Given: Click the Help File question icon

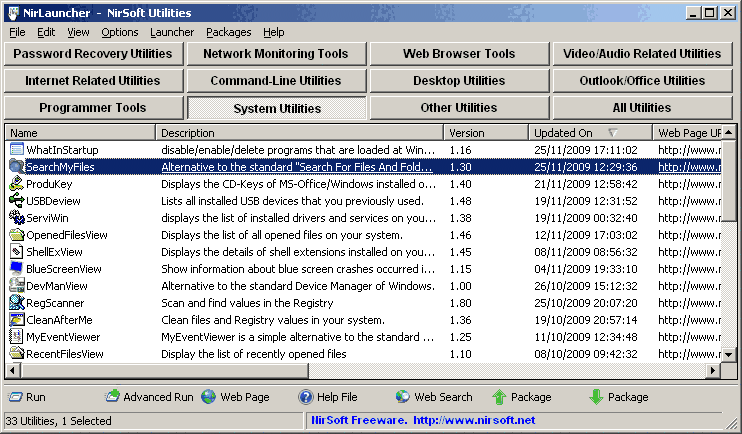Looking at the screenshot, I should click(306, 397).
